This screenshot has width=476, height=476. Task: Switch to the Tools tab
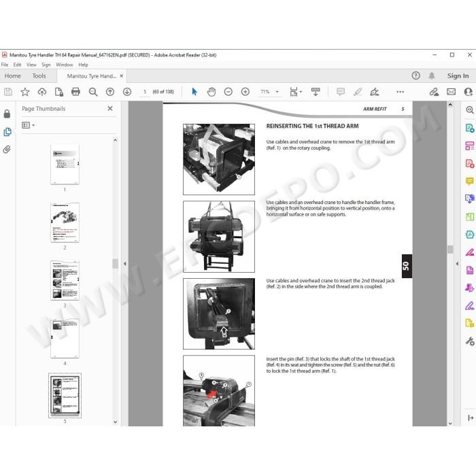coord(39,76)
